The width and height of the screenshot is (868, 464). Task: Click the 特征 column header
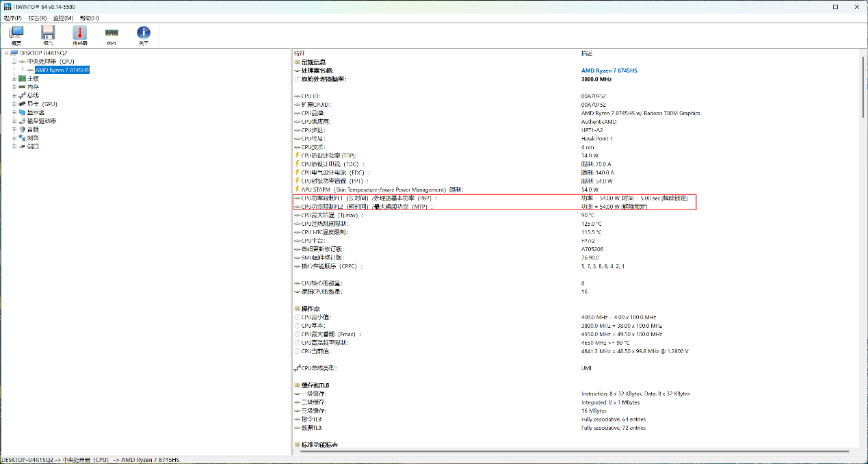pyautogui.click(x=300, y=53)
